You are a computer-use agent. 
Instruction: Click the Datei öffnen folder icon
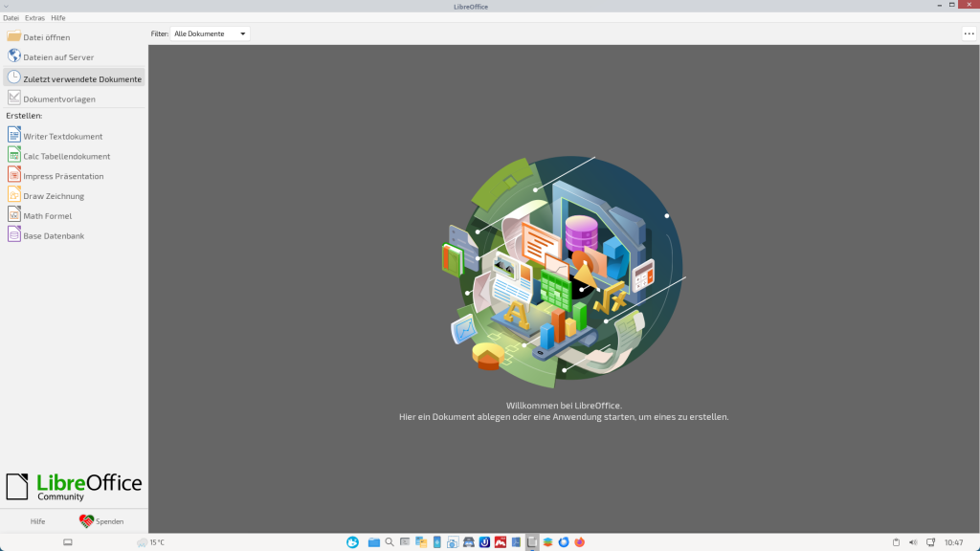[x=14, y=36]
